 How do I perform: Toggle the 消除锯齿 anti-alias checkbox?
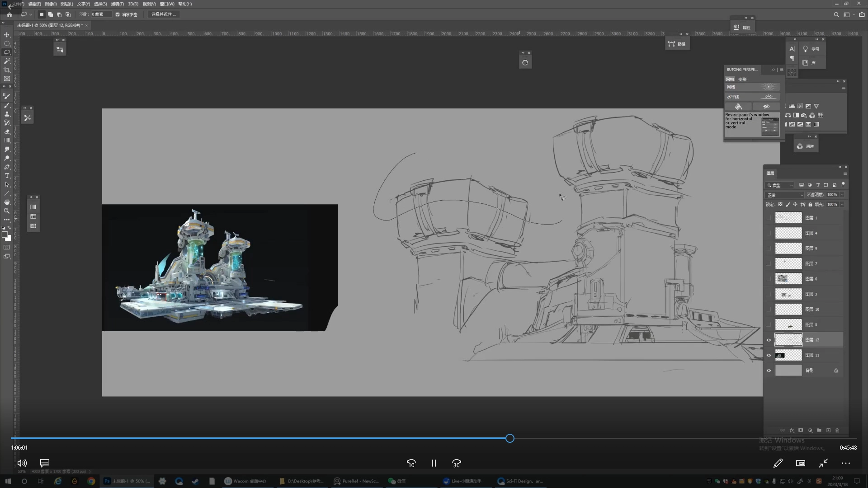click(118, 14)
